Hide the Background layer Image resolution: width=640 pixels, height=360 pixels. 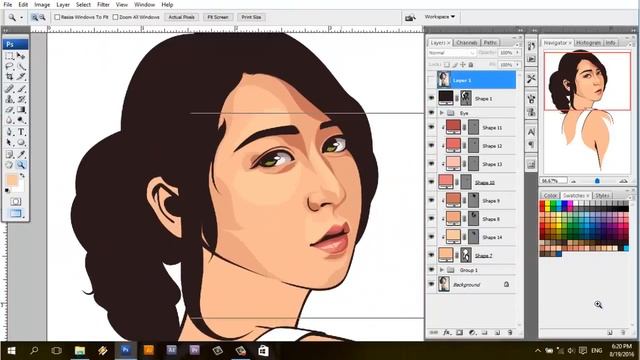[431, 284]
